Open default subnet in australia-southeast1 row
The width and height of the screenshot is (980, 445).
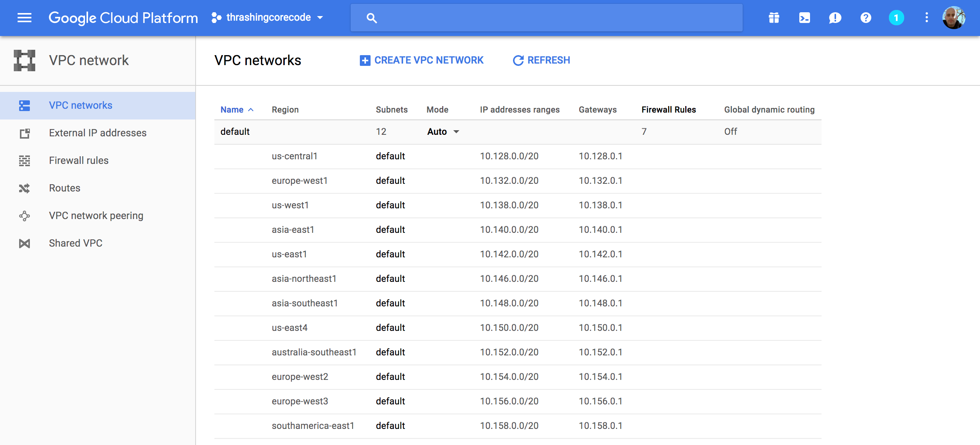click(390, 352)
